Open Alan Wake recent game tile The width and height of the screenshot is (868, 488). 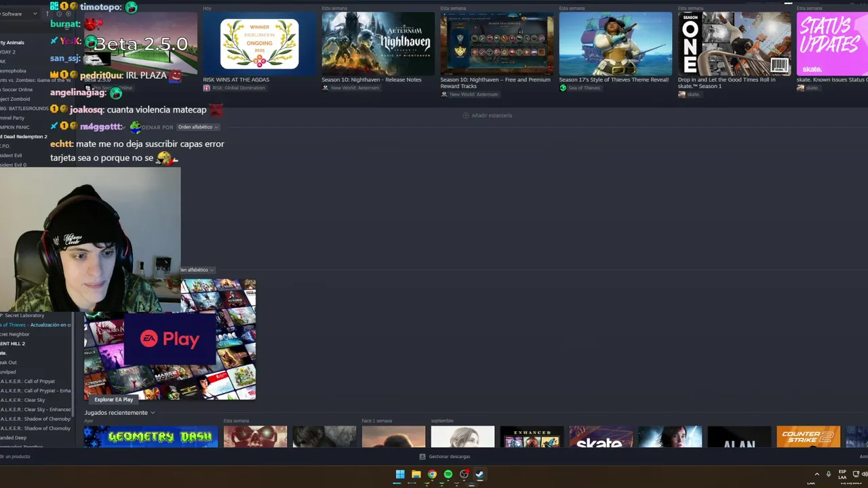click(x=739, y=437)
